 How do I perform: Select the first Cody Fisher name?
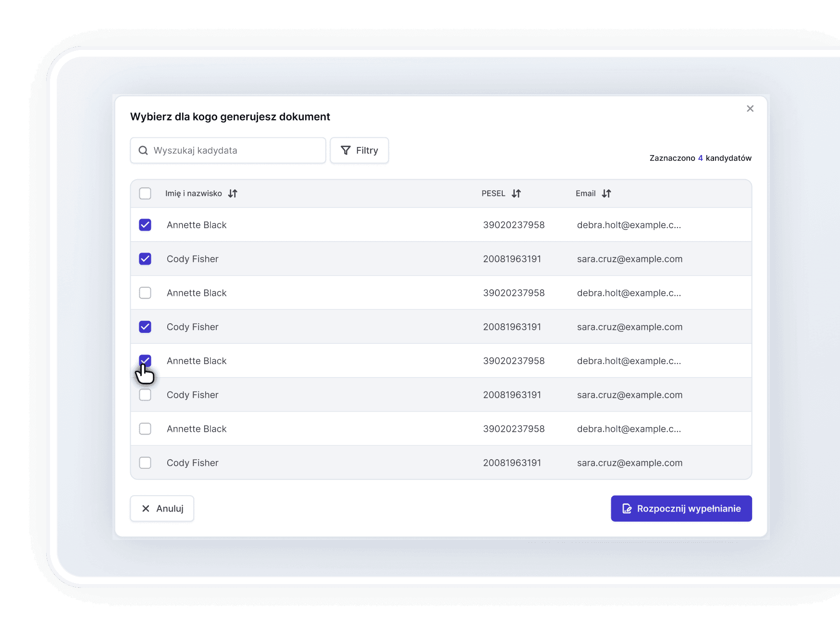(x=193, y=259)
